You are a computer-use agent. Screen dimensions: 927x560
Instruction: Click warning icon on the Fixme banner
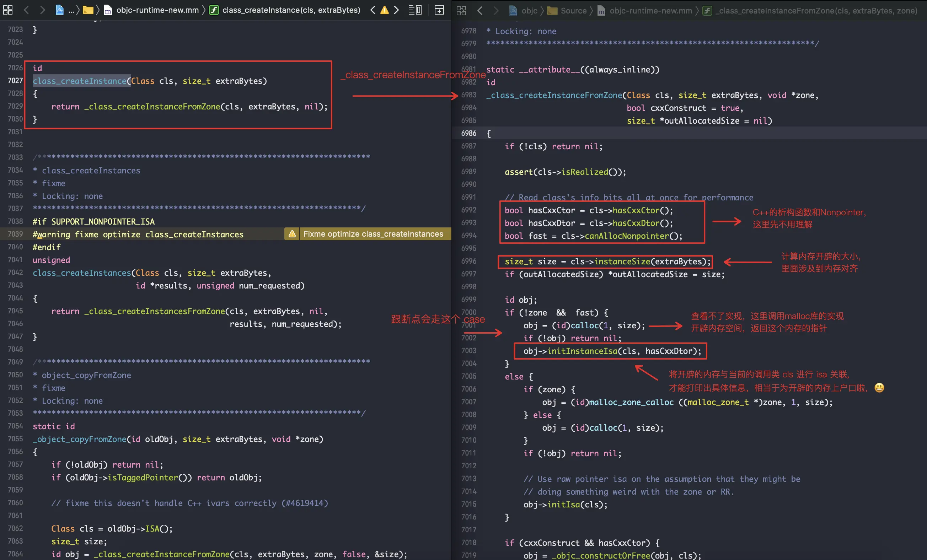point(292,234)
